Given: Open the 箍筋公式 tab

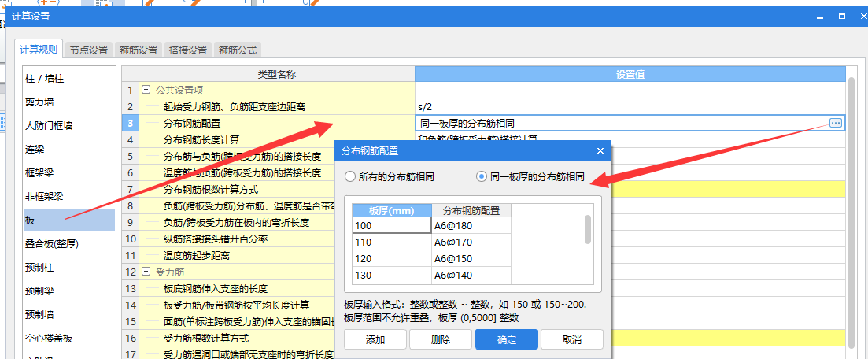Looking at the screenshot, I should (x=238, y=50).
